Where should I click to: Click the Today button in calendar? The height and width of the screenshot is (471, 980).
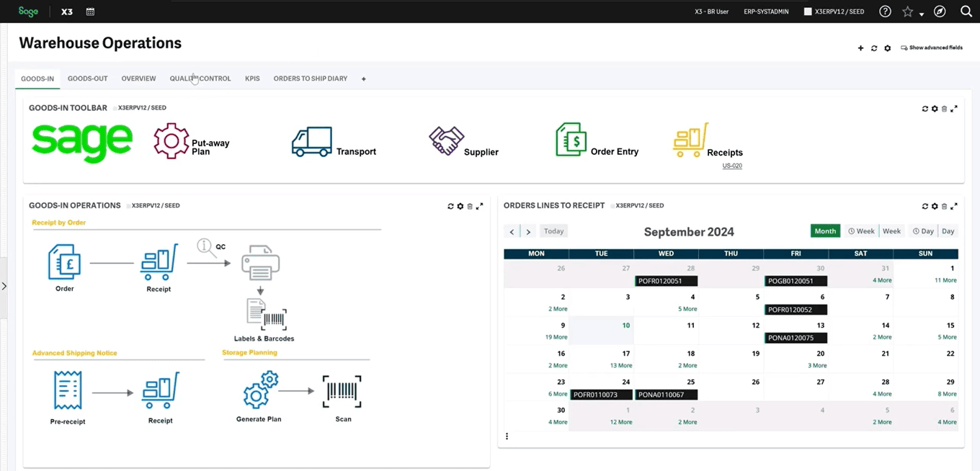553,231
